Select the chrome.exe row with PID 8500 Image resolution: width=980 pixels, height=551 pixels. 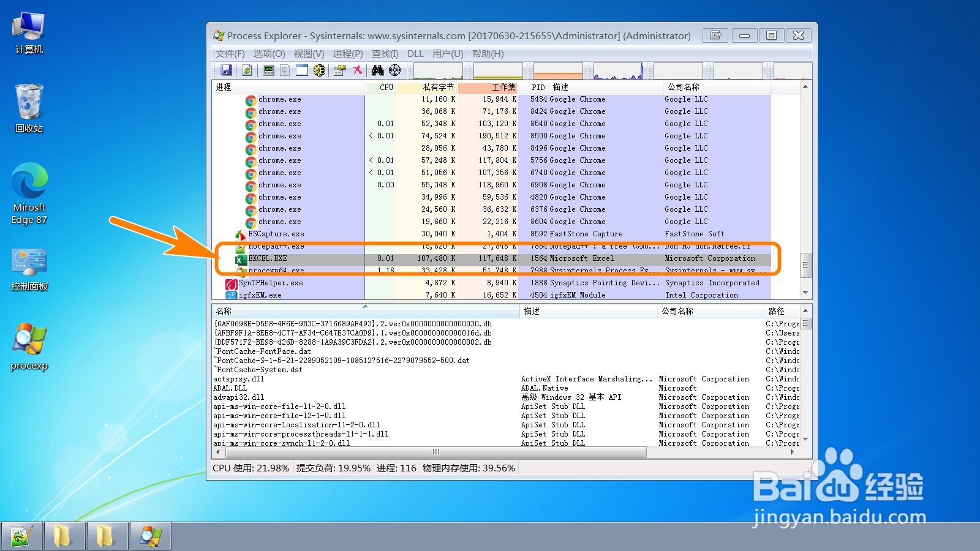point(491,136)
